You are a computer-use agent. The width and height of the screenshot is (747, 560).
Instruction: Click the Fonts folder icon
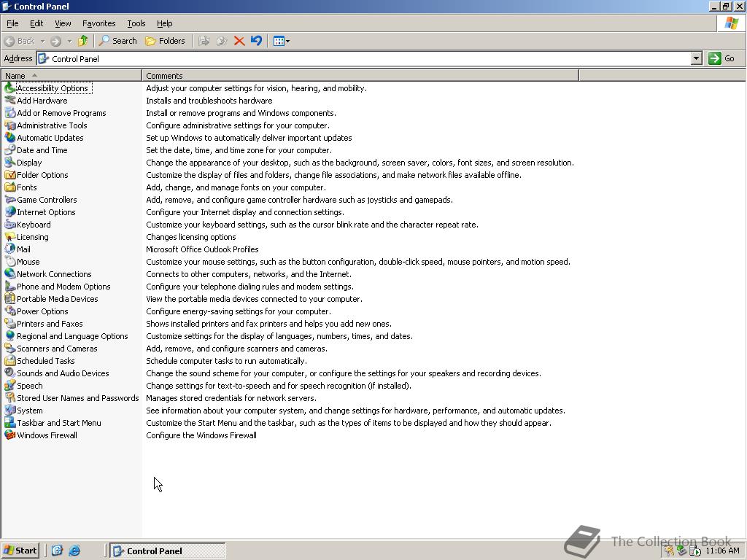[9, 187]
